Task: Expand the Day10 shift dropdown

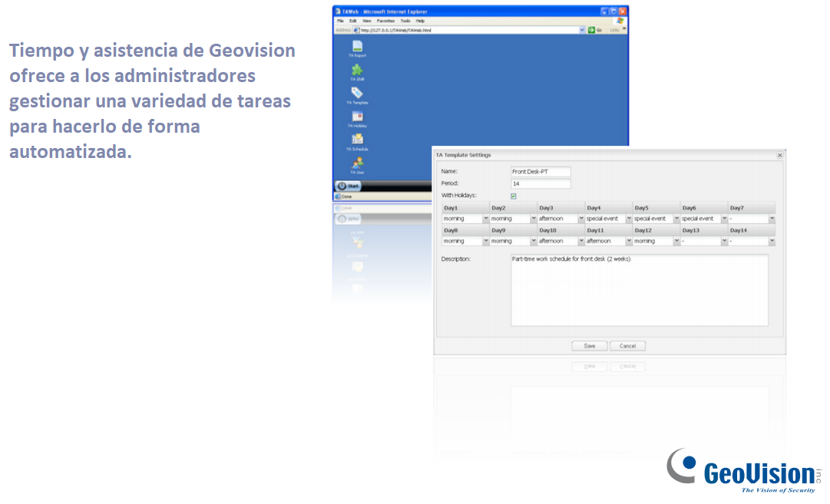Action: click(581, 241)
